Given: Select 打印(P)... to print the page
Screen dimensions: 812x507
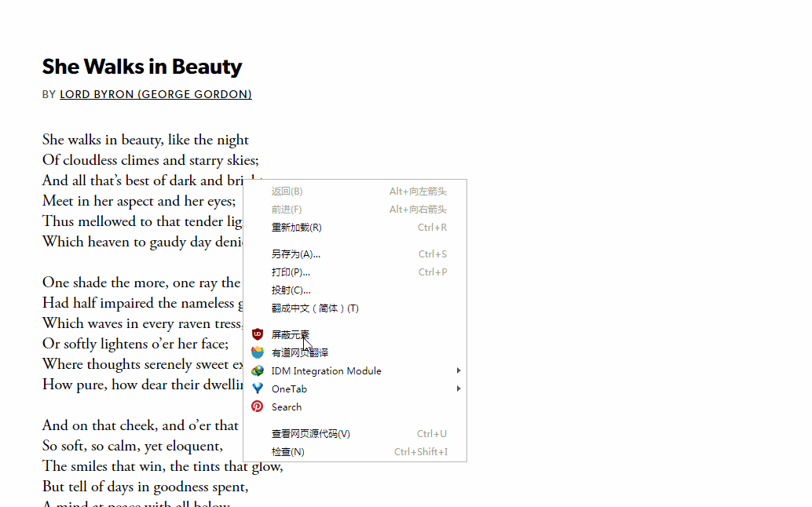Looking at the screenshot, I should pos(291,272).
